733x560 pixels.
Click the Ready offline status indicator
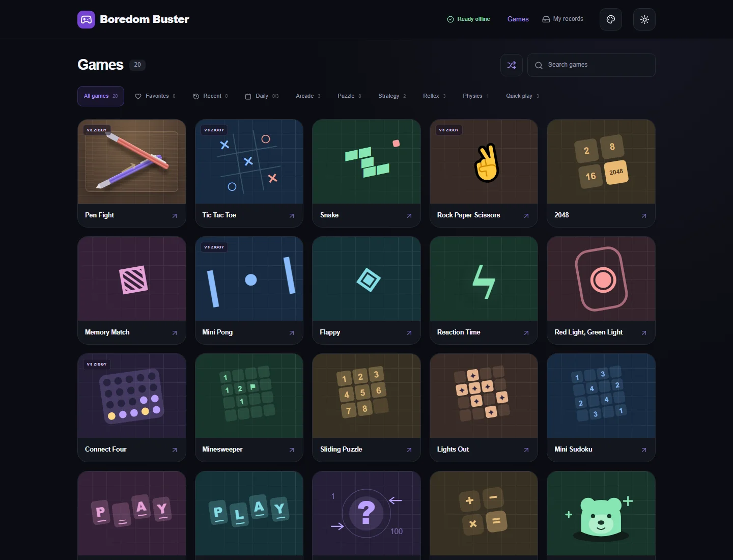(x=468, y=19)
